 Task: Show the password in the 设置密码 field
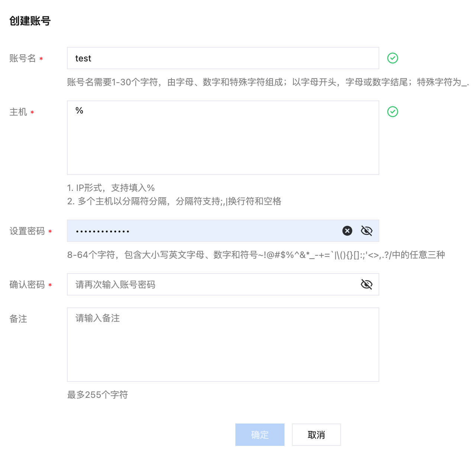coord(367,231)
